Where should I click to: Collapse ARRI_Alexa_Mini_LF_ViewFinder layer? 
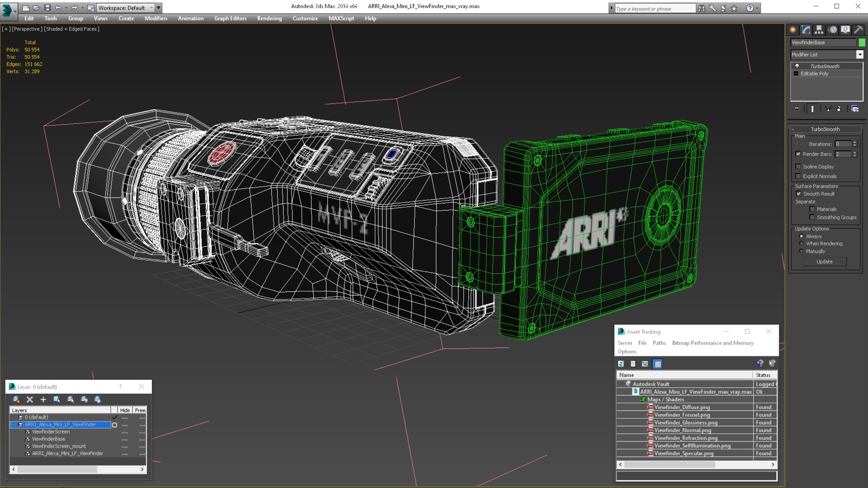(13, 425)
